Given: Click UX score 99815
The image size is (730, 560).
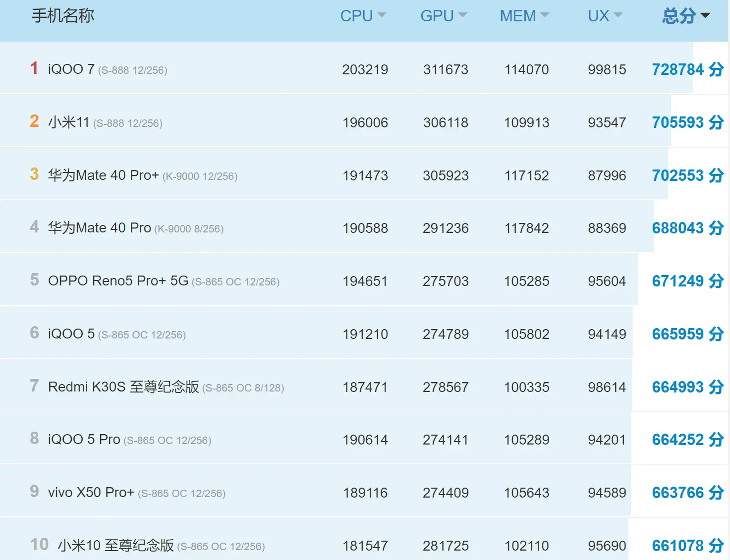Looking at the screenshot, I should [607, 69].
